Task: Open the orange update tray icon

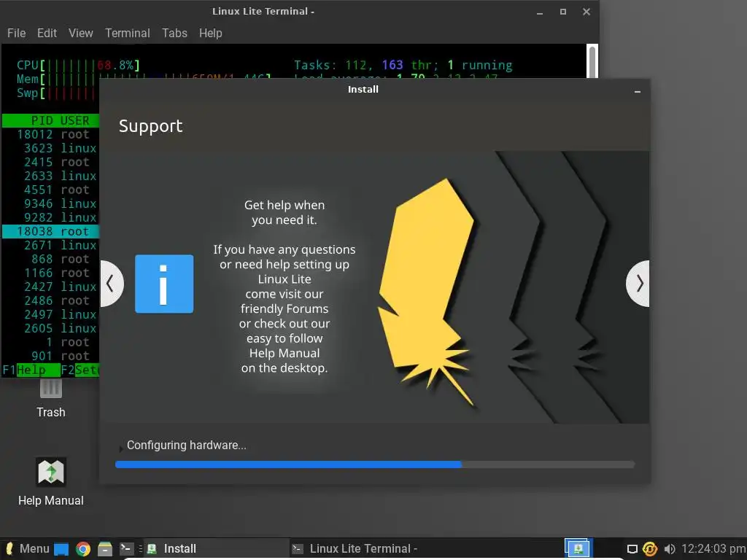Action: (x=650, y=549)
